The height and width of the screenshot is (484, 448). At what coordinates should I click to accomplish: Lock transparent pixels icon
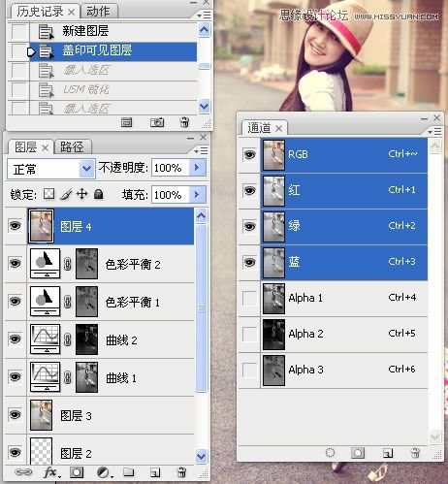[48, 194]
